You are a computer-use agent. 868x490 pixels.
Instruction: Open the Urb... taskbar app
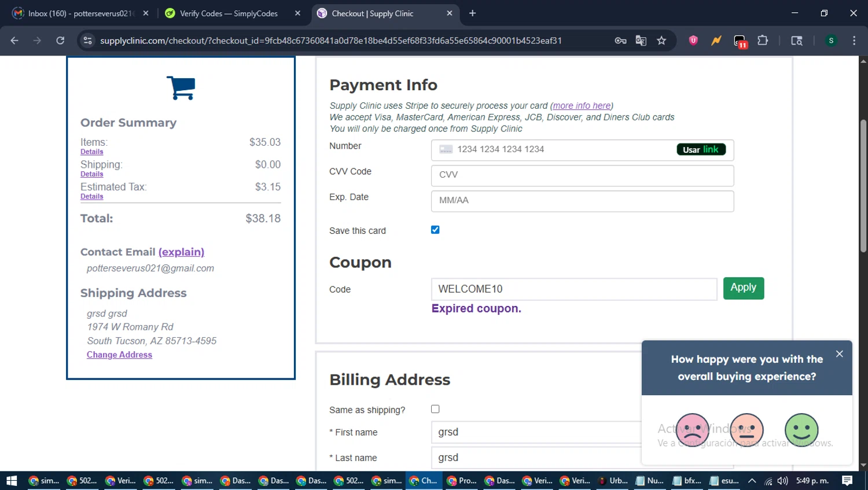click(613, 481)
